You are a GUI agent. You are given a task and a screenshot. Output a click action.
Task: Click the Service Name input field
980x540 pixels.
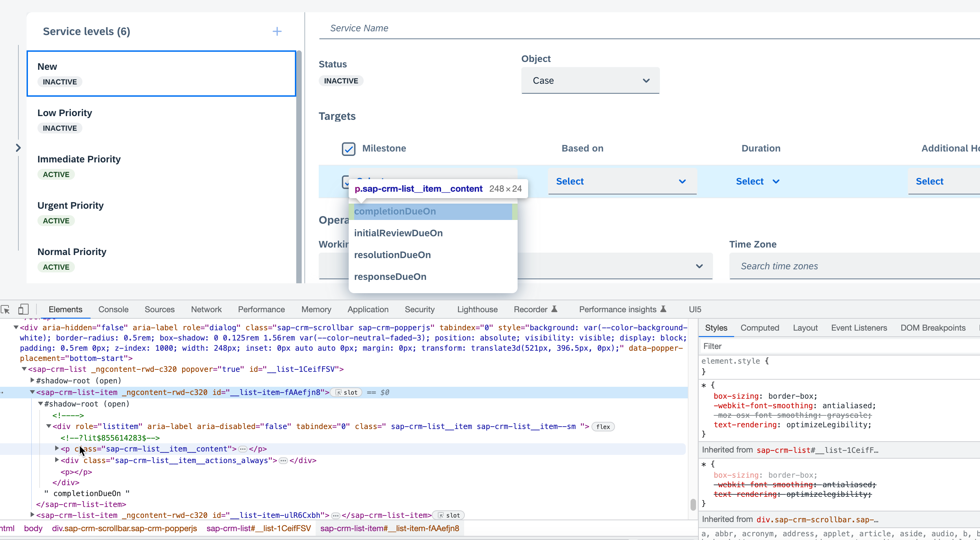pyautogui.click(x=649, y=28)
